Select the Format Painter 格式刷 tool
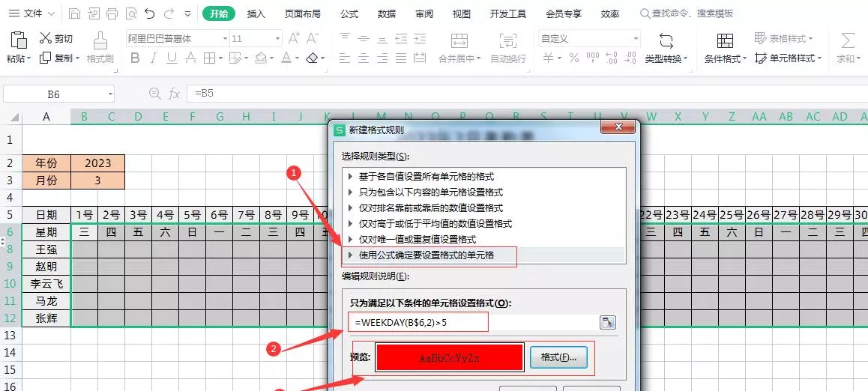The width and height of the screenshot is (868, 391). (x=100, y=47)
